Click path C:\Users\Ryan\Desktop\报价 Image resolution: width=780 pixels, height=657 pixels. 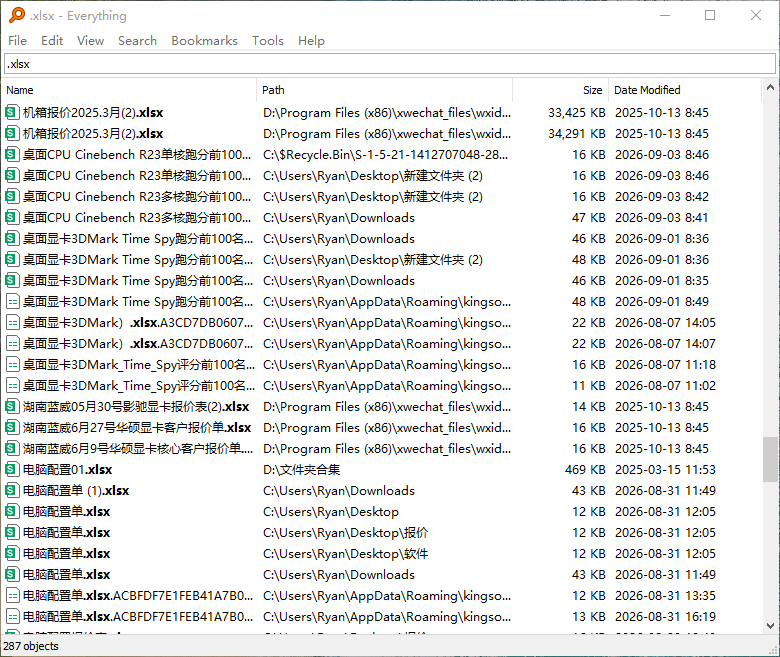pos(345,533)
